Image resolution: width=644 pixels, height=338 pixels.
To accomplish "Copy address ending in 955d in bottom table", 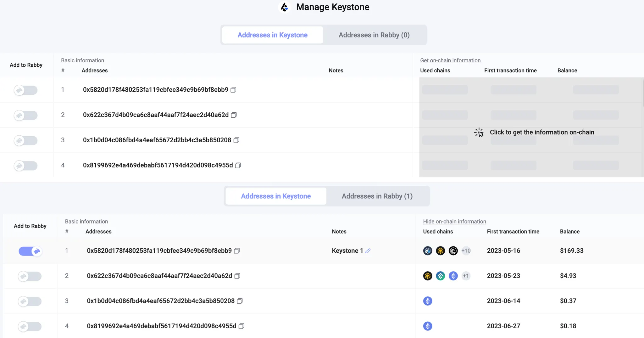I will pos(241,326).
